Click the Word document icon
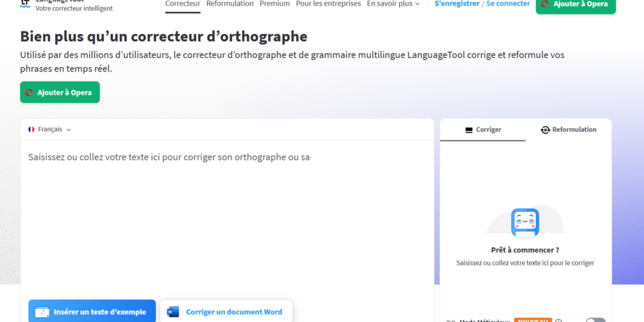The height and width of the screenshot is (322, 644). [173, 312]
